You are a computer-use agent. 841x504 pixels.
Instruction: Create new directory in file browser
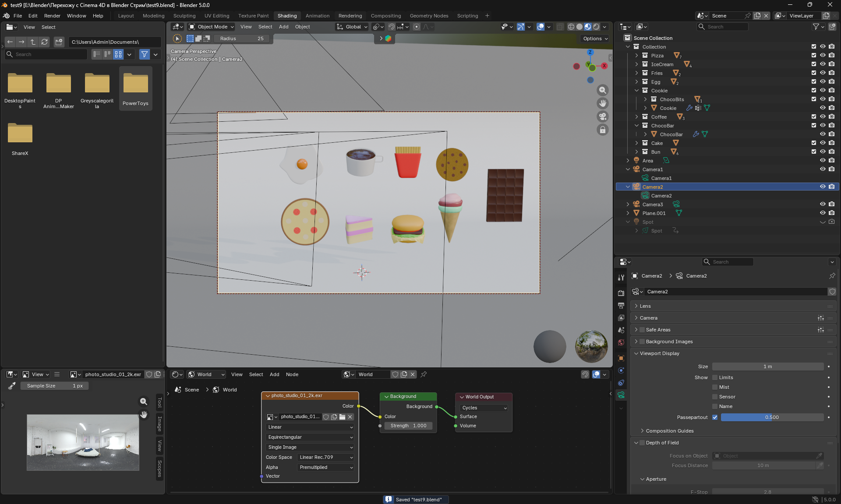click(59, 42)
